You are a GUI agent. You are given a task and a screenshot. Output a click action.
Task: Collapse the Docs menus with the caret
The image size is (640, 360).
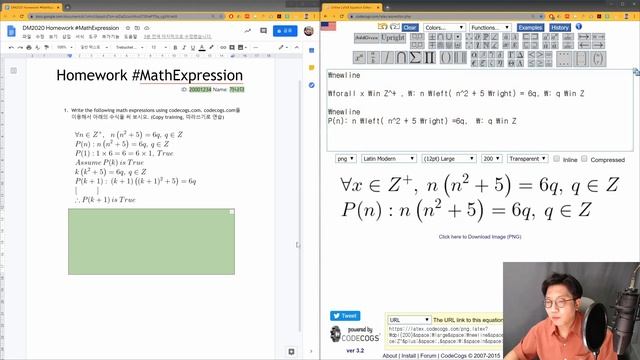click(x=297, y=47)
